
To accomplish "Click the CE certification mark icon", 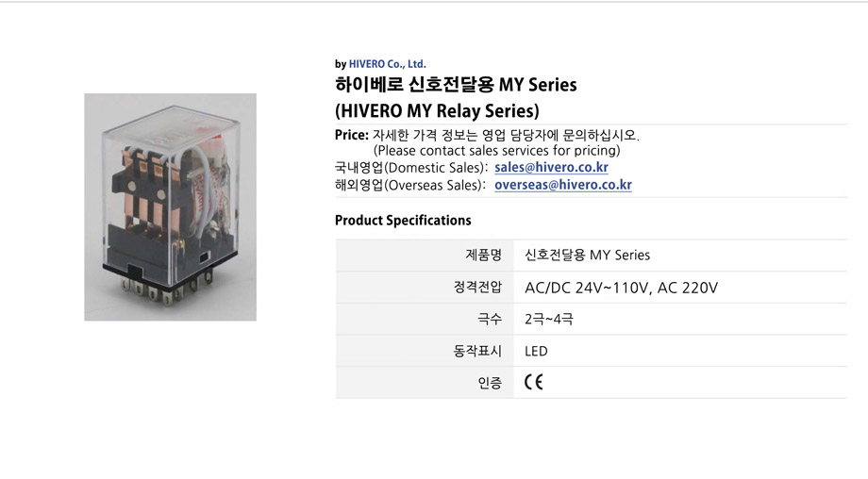I will point(534,382).
